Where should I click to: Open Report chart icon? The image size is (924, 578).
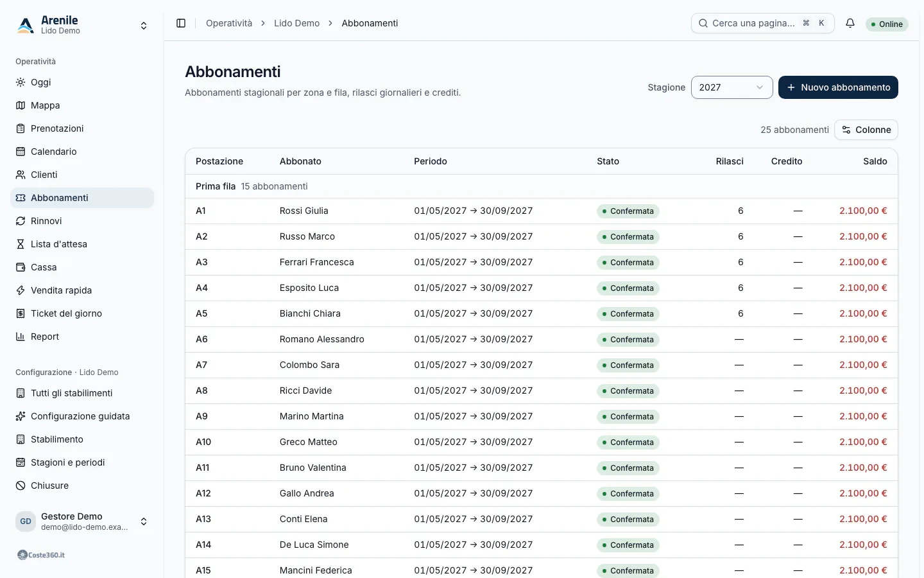[21, 337]
